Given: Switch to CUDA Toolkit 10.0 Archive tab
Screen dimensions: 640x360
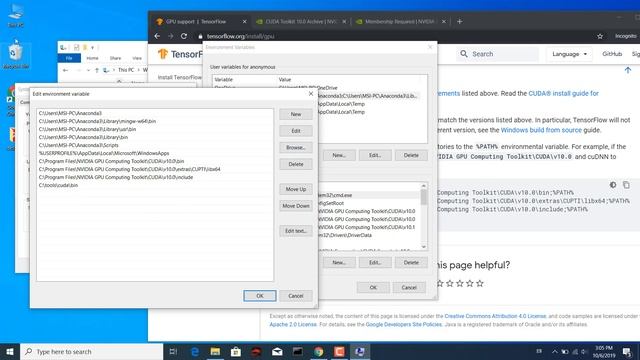Looking at the screenshot, I should 300,22.
